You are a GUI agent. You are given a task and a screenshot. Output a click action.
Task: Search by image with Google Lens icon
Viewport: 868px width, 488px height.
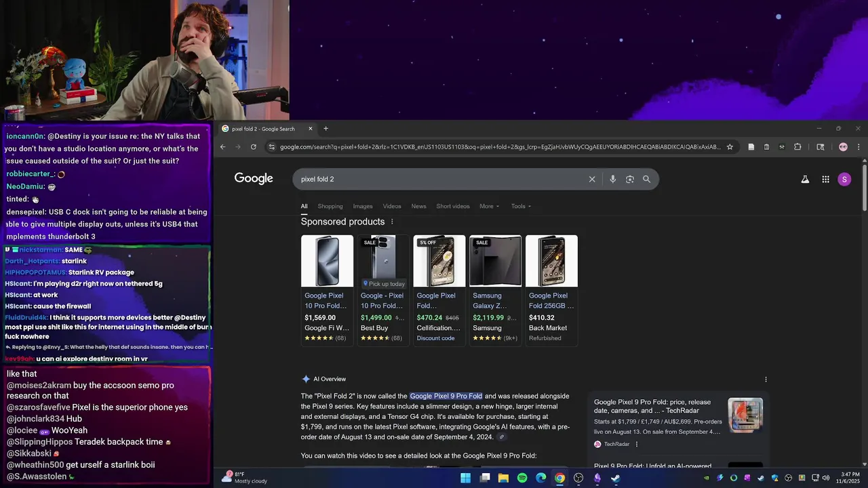630,179
